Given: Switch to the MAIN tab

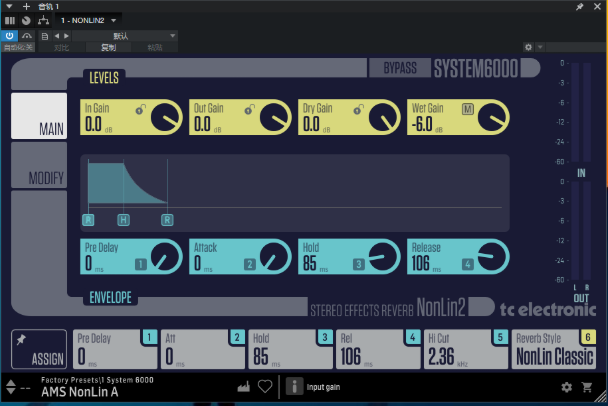Looking at the screenshot, I should pos(39,117).
